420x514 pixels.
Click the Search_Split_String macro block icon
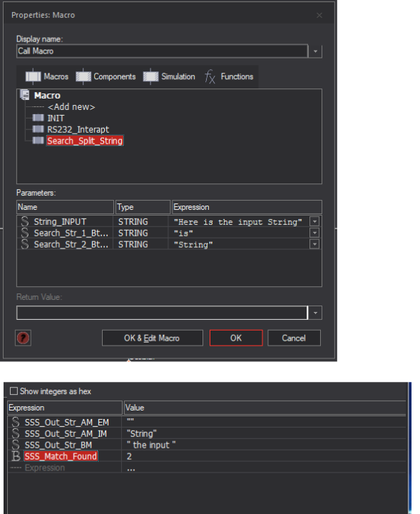39,141
